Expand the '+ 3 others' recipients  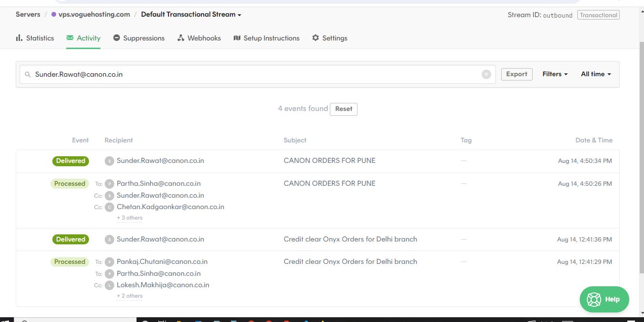pyautogui.click(x=129, y=218)
